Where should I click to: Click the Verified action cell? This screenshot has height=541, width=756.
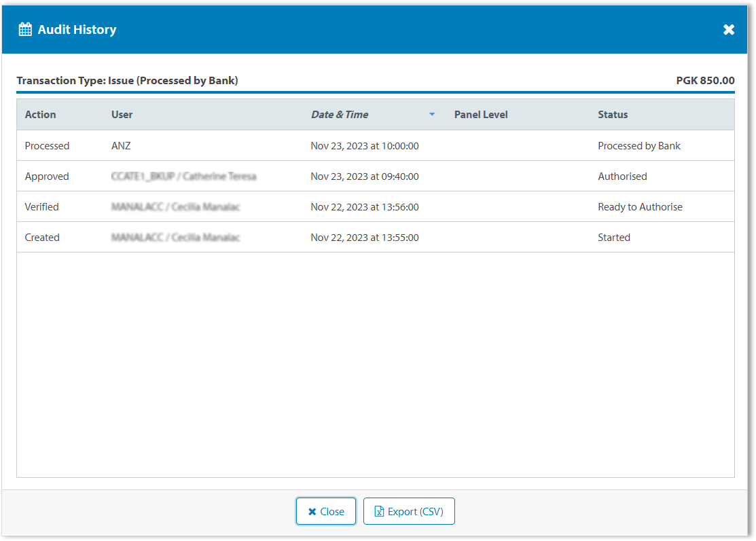point(42,207)
